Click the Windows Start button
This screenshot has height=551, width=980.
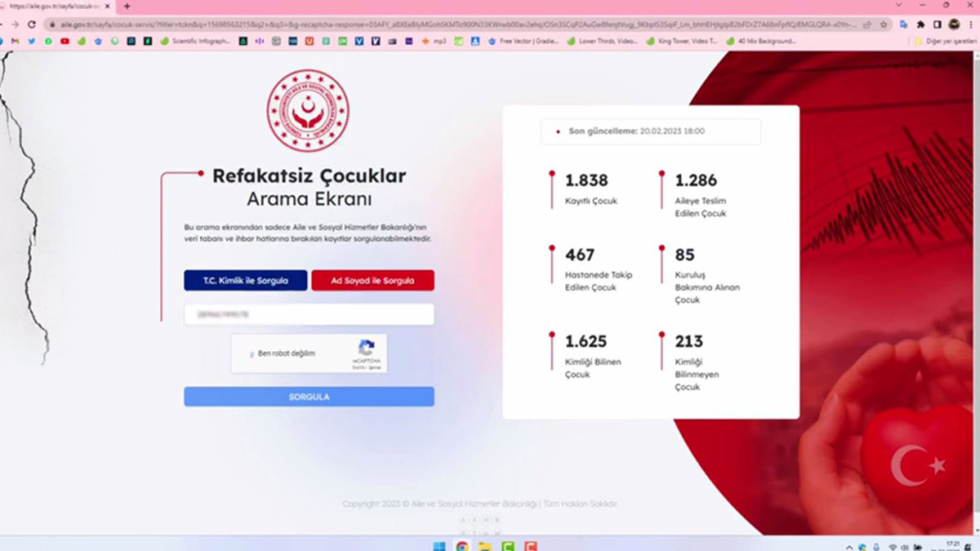point(439,545)
